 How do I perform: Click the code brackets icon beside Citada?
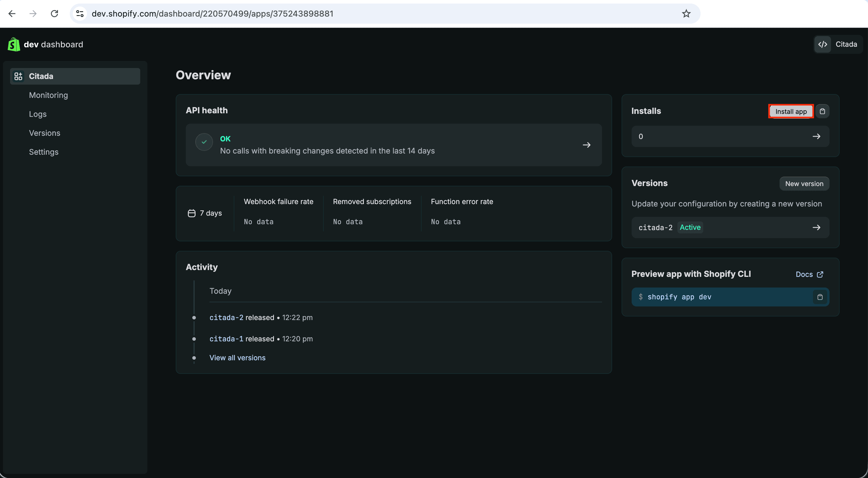822,44
